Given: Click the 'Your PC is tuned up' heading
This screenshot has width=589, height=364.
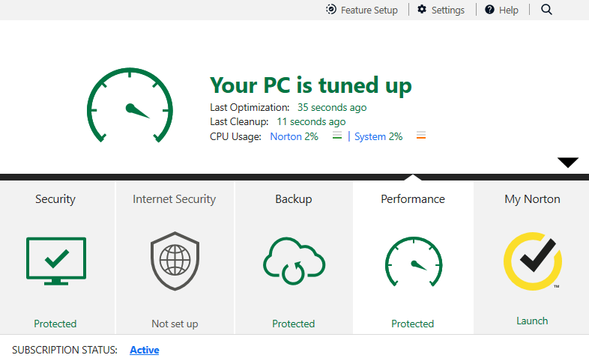Looking at the screenshot, I should [311, 85].
